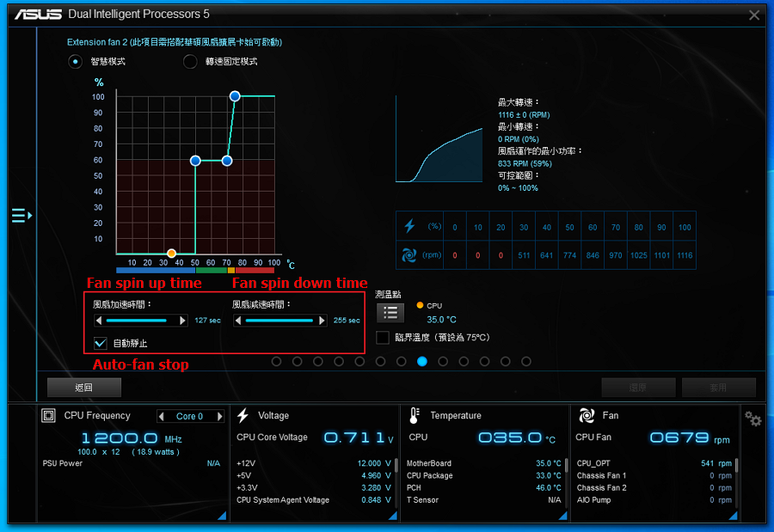This screenshot has width=774, height=532.
Task: Click the 1116 ± 0 (RPM) max speed value
Action: (524, 115)
